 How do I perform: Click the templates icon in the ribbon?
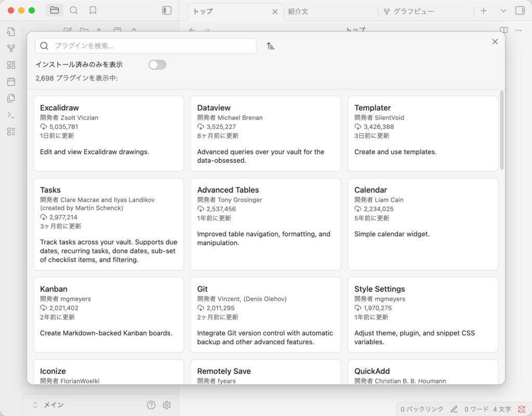11,98
